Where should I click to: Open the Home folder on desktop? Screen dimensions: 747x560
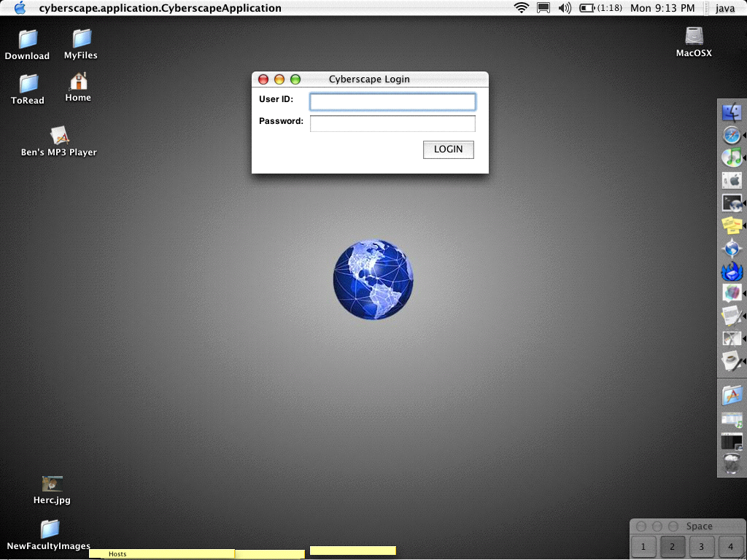pos(78,82)
